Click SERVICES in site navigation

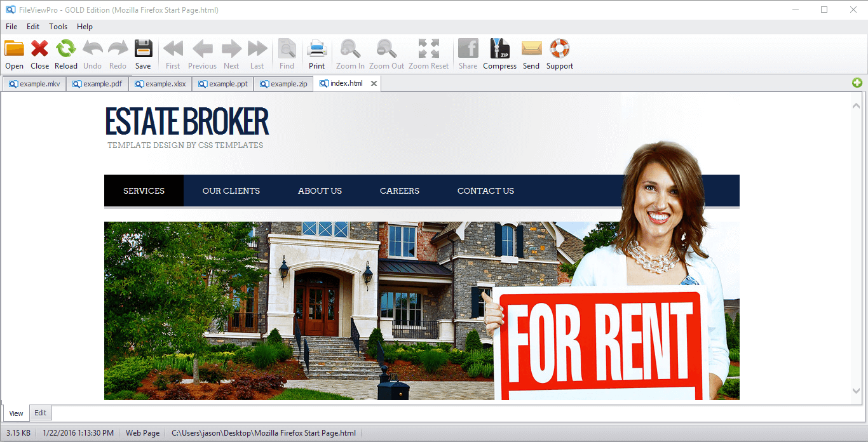point(144,191)
